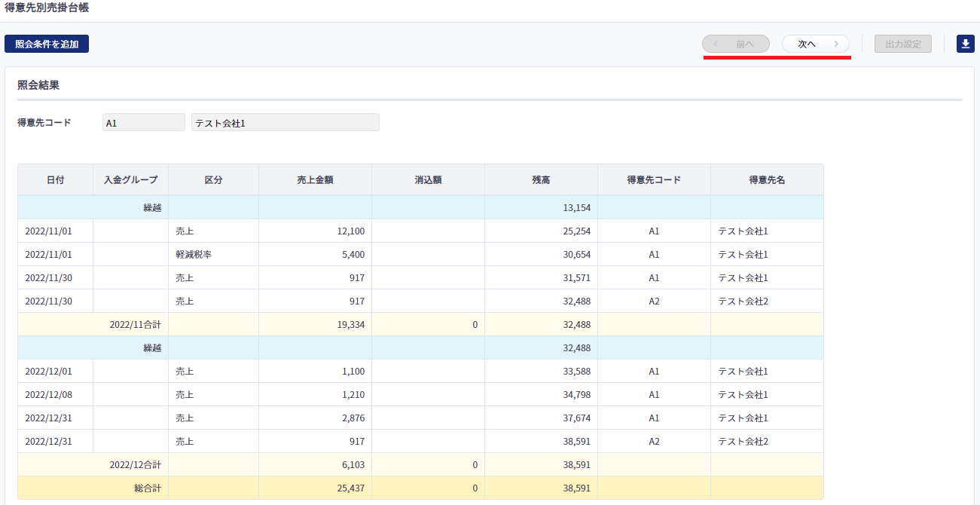Click the 売上金額 column header
The height and width of the screenshot is (505, 980).
click(315, 179)
